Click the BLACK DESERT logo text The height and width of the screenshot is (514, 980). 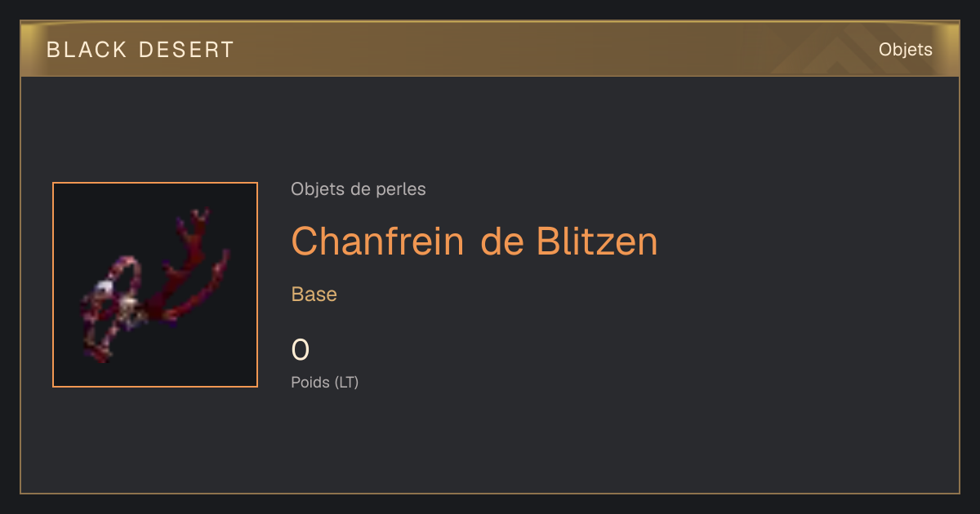pos(140,50)
